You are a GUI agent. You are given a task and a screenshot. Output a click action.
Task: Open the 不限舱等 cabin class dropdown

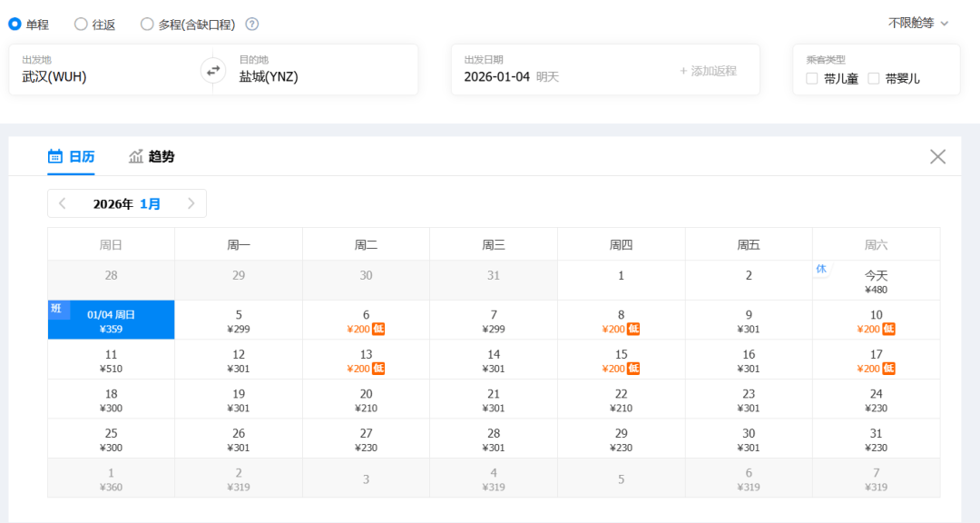pos(917,23)
